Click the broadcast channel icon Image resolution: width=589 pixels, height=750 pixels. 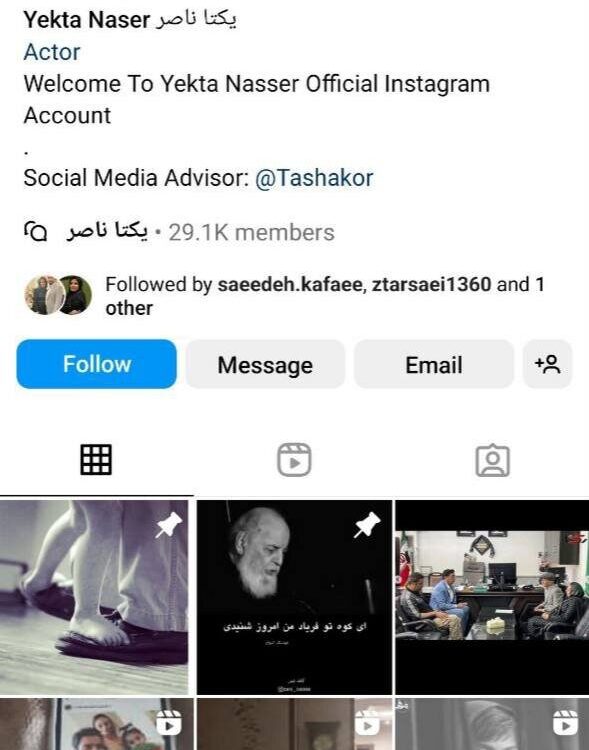[x=35, y=232]
